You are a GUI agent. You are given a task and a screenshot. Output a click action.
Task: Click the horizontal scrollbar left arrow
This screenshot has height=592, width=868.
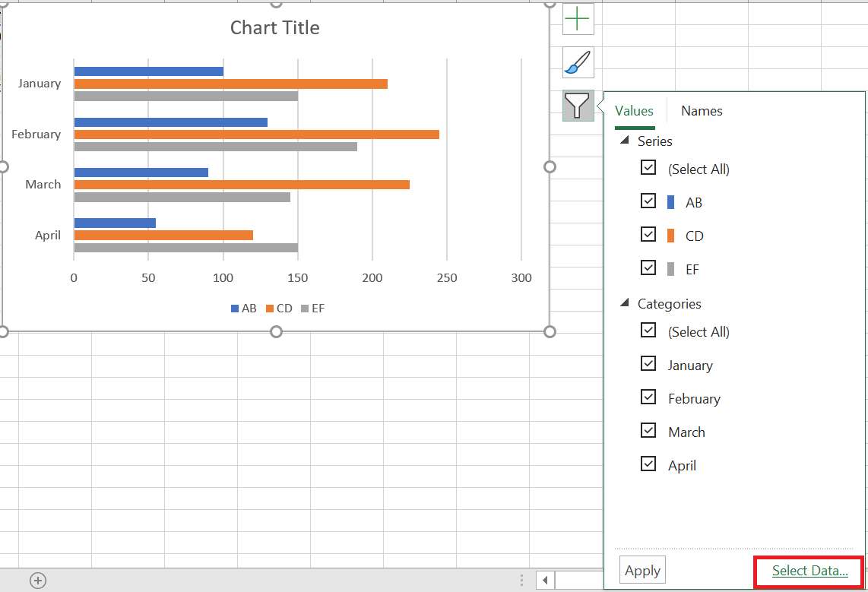(x=545, y=581)
